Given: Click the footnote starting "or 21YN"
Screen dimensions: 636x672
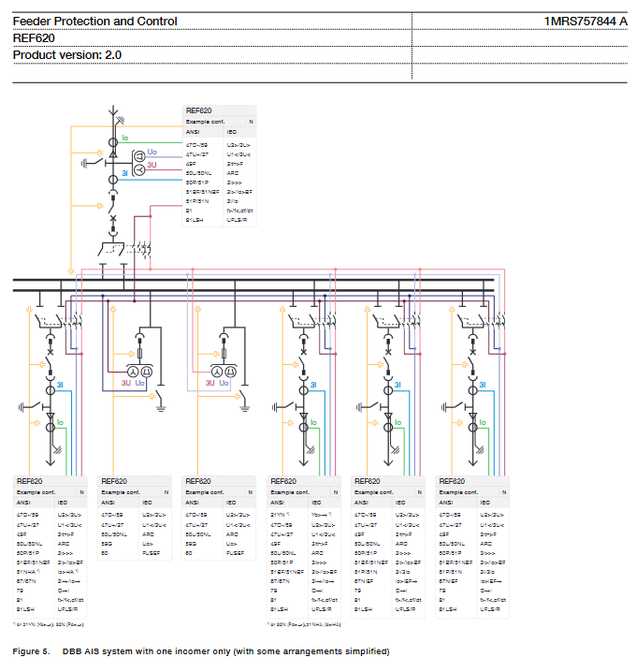Looking at the screenshot, I should tap(49, 624).
